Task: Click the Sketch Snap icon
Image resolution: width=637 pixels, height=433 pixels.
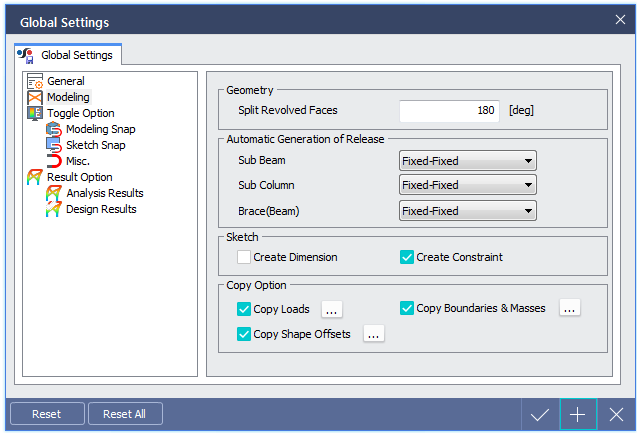Action: [54, 145]
